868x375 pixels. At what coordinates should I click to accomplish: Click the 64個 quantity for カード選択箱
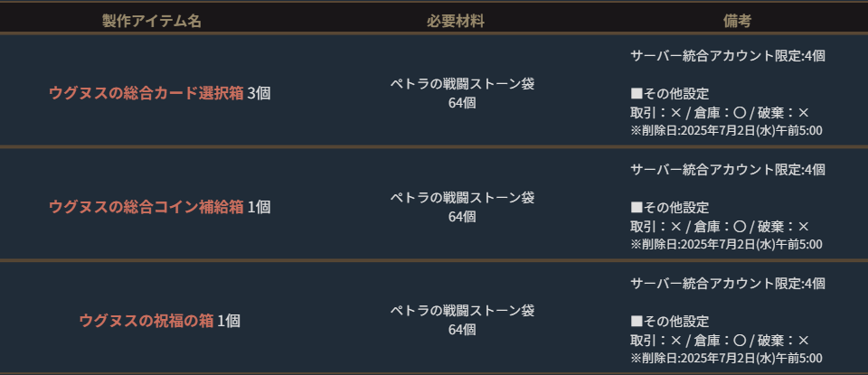pos(462,103)
